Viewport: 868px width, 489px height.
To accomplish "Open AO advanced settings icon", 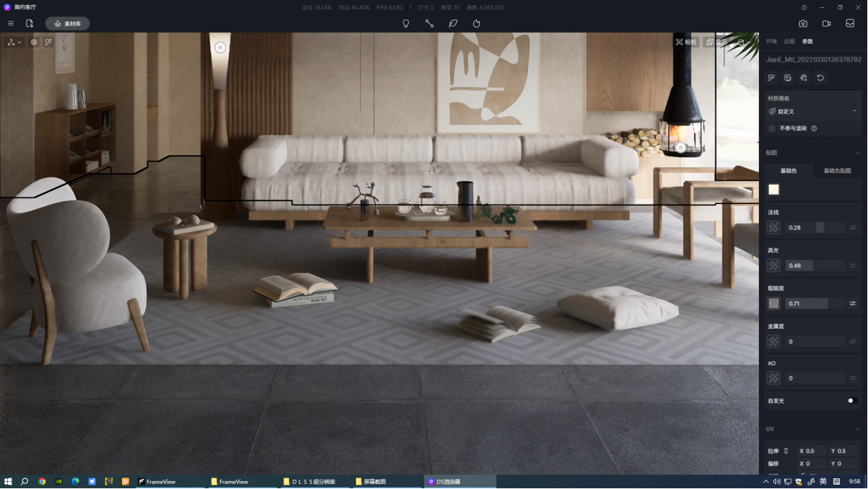I will 853,378.
